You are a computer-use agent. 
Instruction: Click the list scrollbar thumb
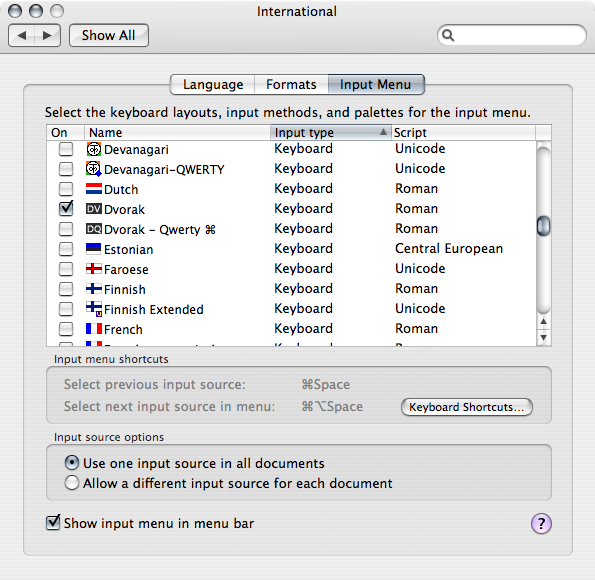click(543, 226)
